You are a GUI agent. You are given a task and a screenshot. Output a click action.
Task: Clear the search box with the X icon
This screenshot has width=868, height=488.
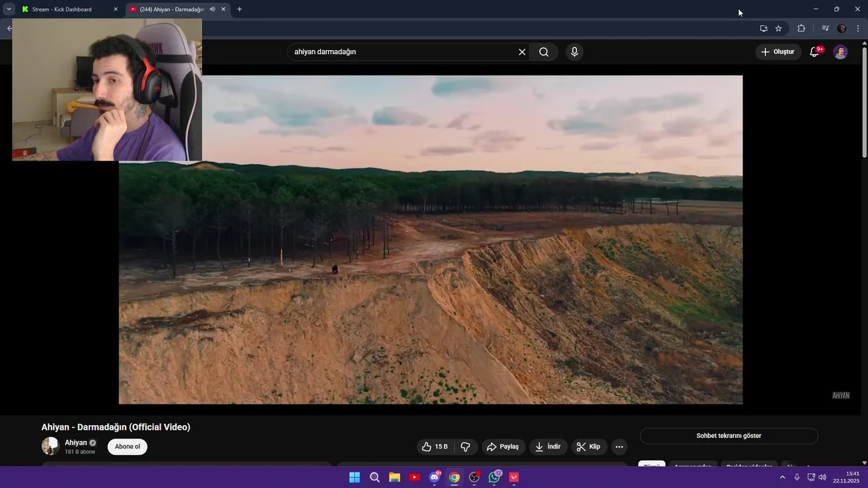[522, 52]
